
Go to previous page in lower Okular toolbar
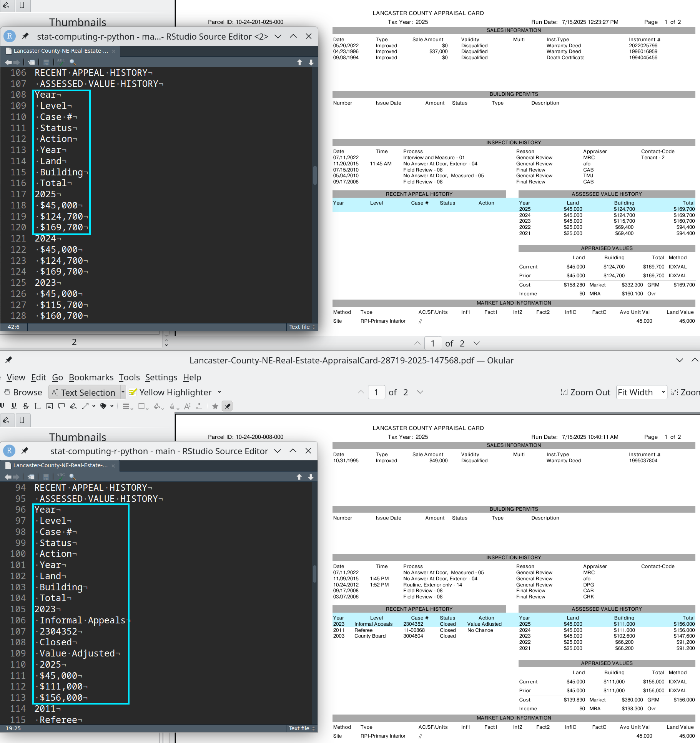tap(361, 392)
